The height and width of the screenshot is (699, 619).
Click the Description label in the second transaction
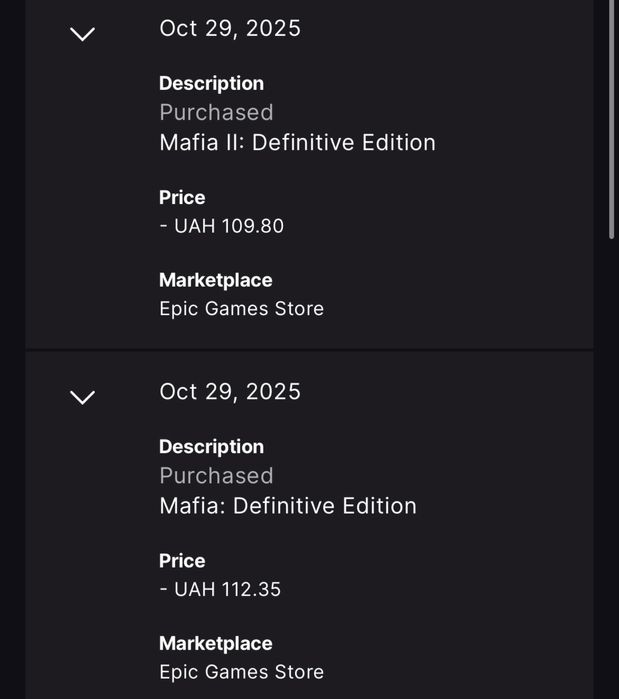[x=211, y=447]
